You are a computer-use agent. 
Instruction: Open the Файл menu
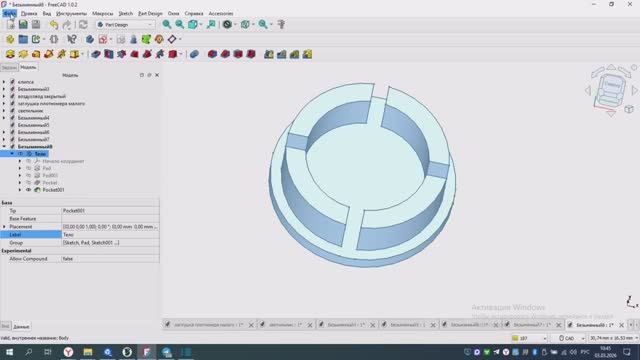point(10,13)
